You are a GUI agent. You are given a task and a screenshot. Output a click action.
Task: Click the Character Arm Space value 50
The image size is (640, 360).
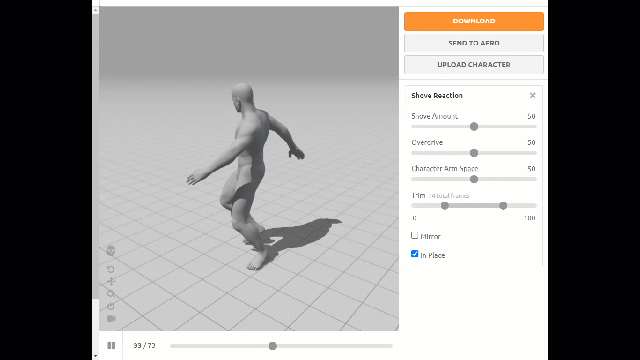531,169
